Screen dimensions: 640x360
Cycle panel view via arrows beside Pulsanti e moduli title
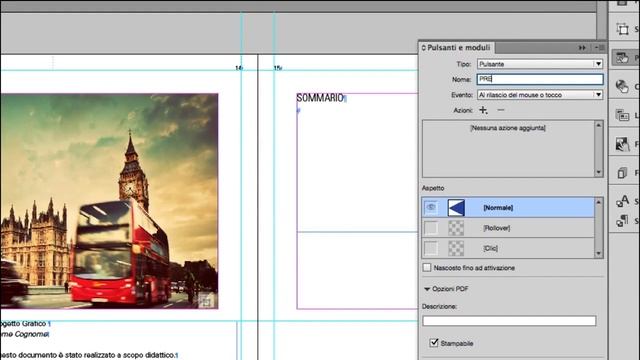click(424, 48)
